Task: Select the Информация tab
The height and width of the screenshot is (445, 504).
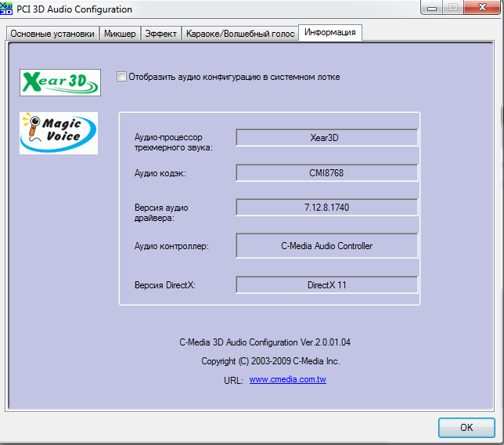Action: (x=330, y=32)
